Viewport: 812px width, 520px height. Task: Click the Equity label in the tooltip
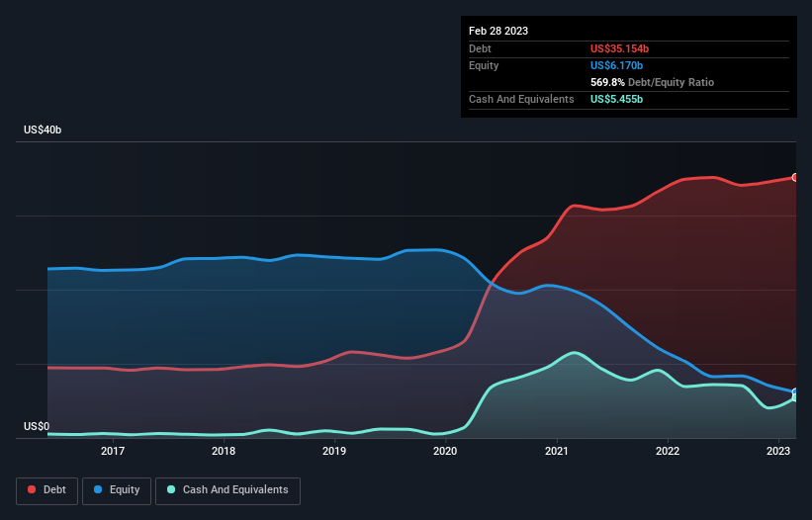(484, 65)
